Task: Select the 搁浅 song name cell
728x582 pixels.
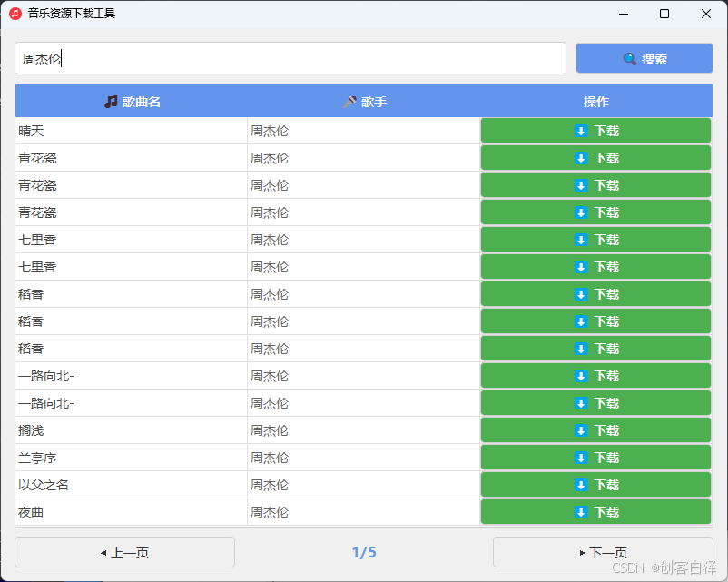Action: pos(132,430)
